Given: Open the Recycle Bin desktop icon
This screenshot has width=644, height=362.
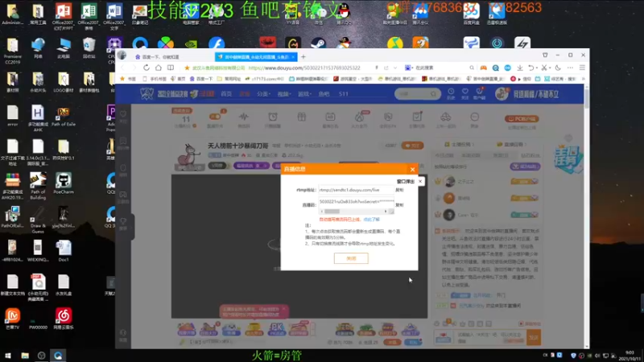Looking at the screenshot, I should 89,48.
